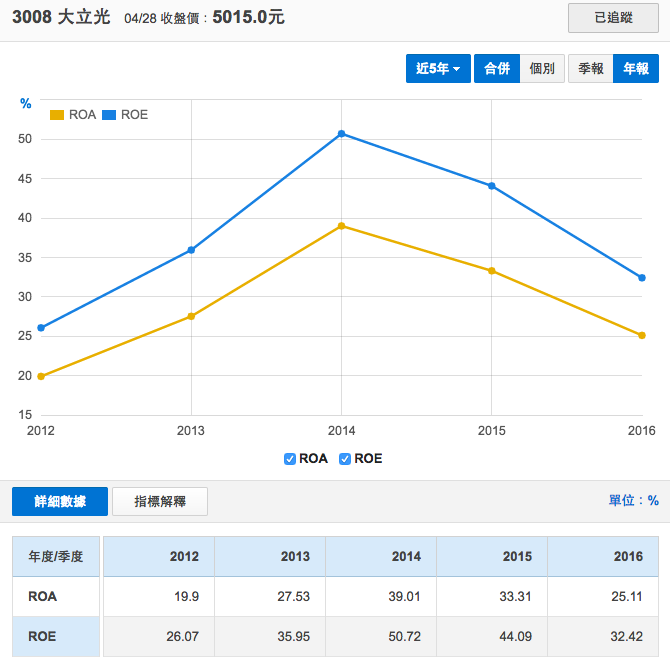Click the ROA row header in table
Image resolution: width=670 pixels, height=668 pixels.
[56, 597]
